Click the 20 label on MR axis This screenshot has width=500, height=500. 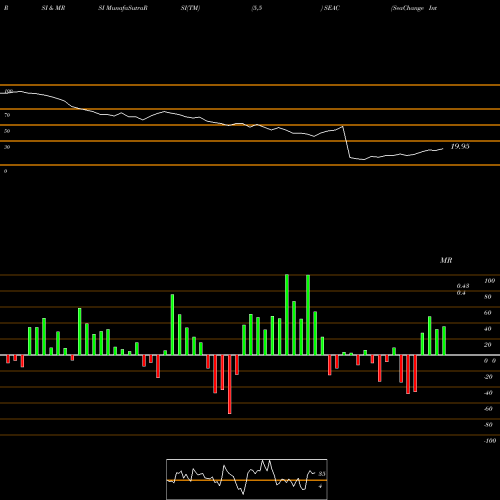[488, 345]
